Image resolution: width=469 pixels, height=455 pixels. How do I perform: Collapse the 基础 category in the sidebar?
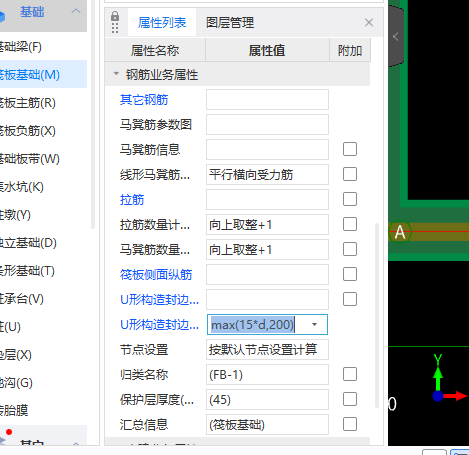[76, 11]
